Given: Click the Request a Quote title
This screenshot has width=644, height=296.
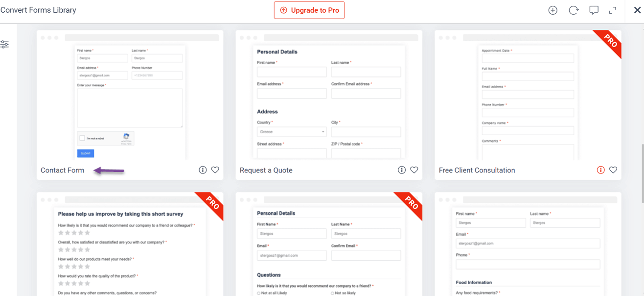Looking at the screenshot, I should (x=266, y=171).
